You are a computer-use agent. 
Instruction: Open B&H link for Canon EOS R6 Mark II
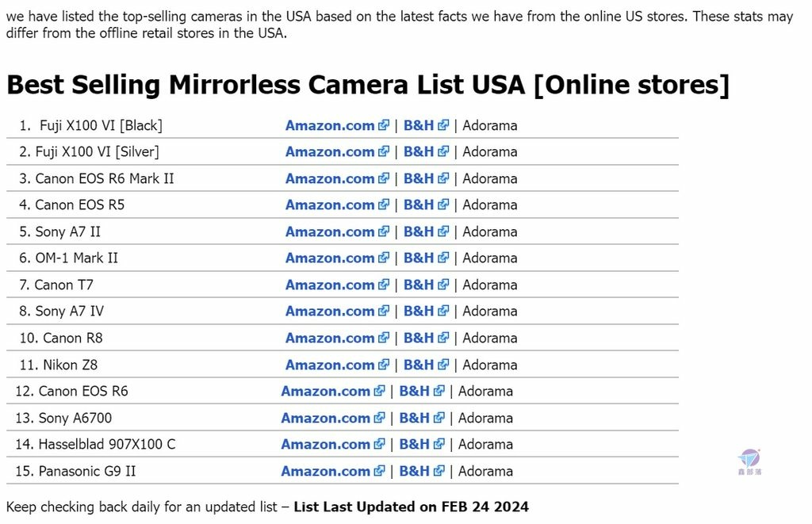pyautogui.click(x=419, y=178)
